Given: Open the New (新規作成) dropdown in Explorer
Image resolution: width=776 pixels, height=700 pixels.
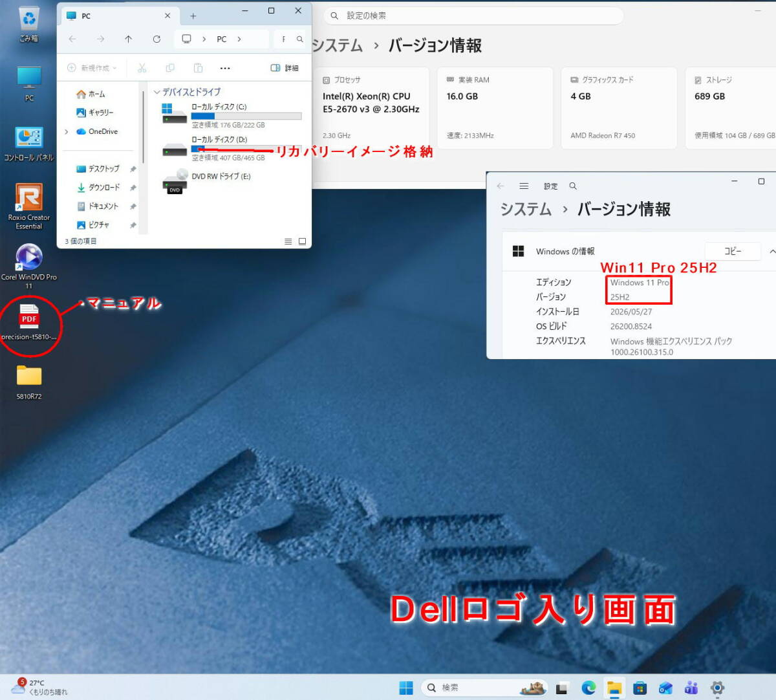Looking at the screenshot, I should (x=92, y=68).
